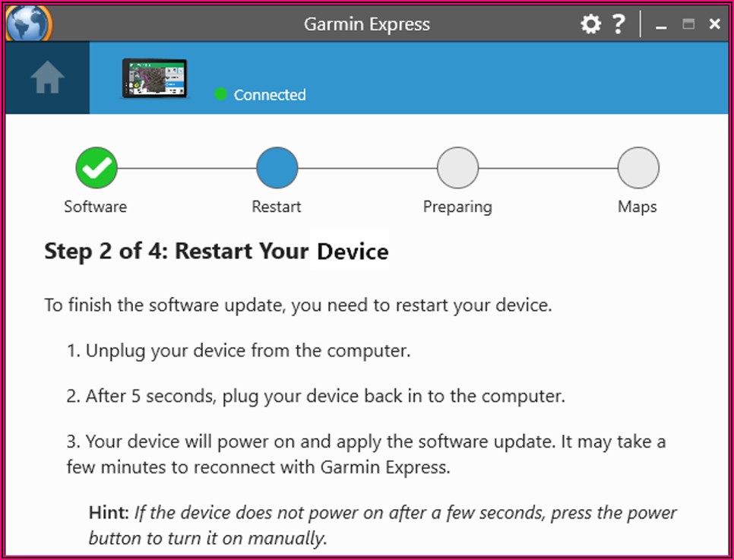Maximize the Garmin Express window
Screen dimensions: 734x560
coord(688,24)
